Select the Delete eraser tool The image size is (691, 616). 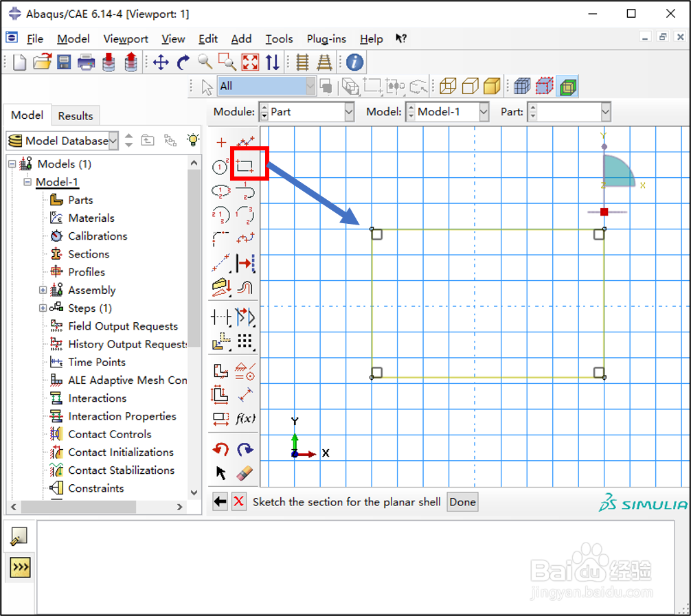pyautogui.click(x=245, y=473)
